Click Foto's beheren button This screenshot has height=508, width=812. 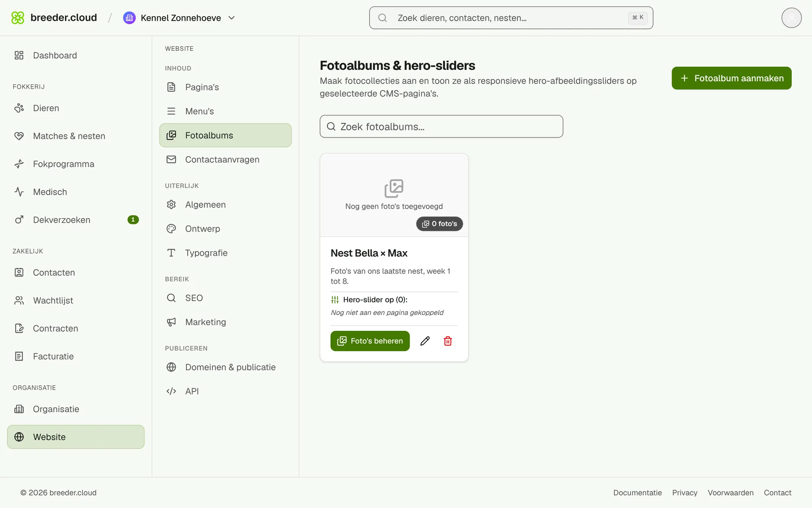370,341
